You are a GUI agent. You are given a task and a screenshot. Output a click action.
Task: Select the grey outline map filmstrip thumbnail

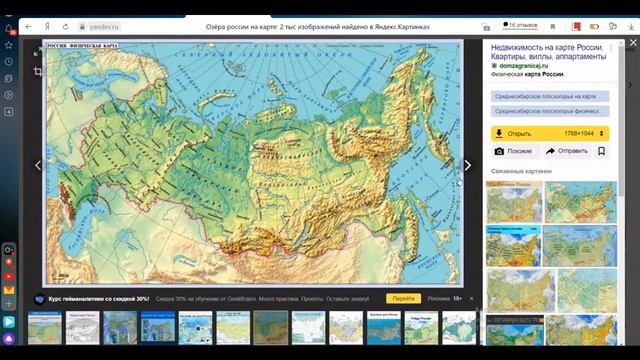click(82, 328)
